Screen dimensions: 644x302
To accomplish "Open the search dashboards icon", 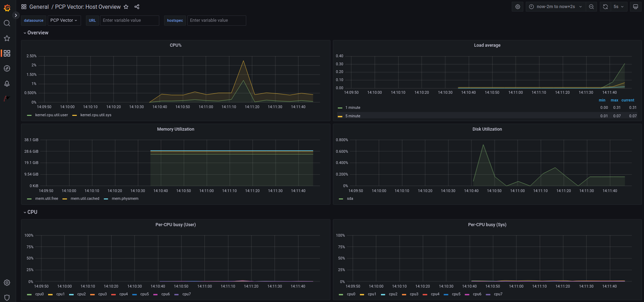I will click(7, 23).
